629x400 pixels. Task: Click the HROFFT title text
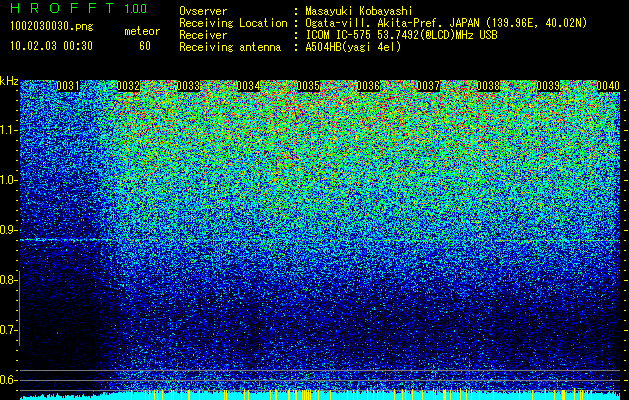click(62, 8)
